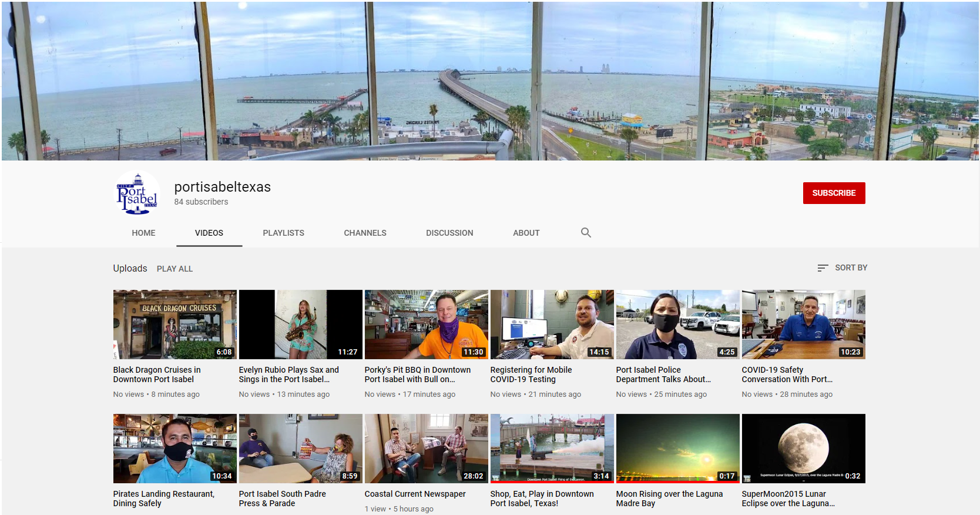
Task: Switch to the Home tab
Action: (x=143, y=233)
